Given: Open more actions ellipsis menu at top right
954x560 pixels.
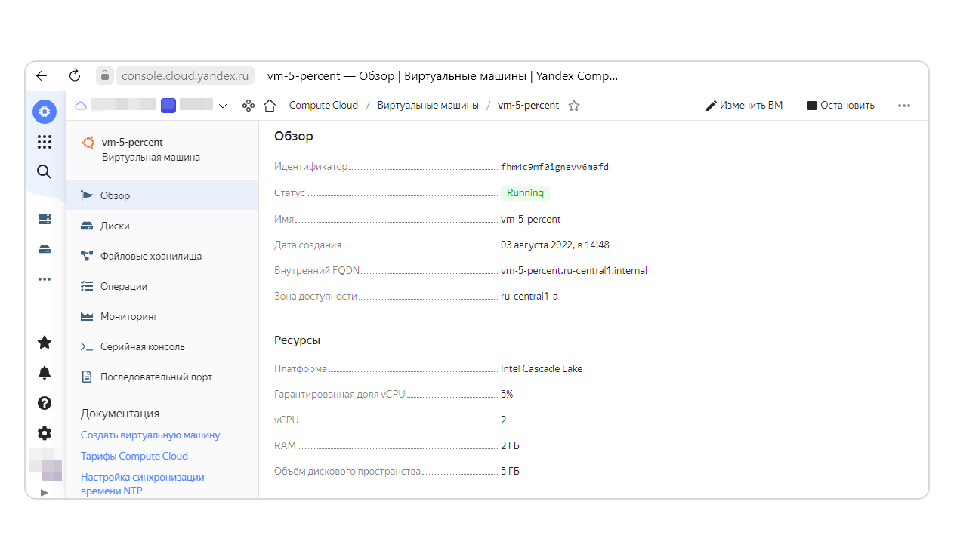Looking at the screenshot, I should point(904,106).
